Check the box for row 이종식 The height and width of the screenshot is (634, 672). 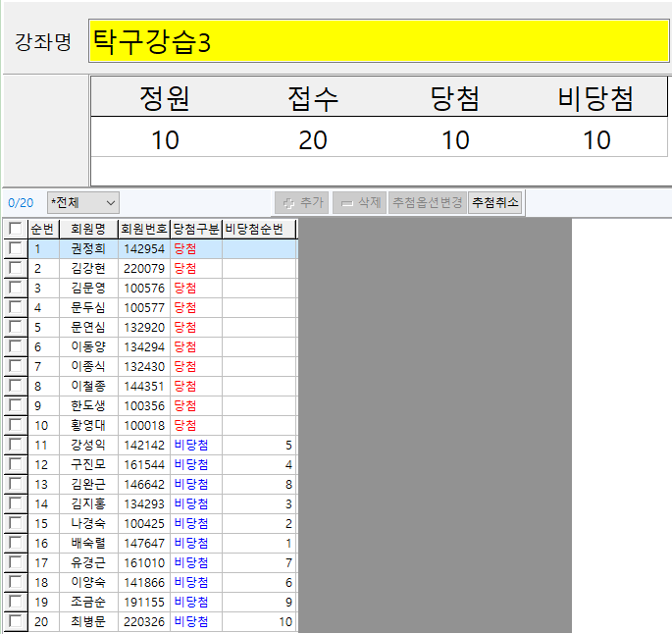point(16,366)
